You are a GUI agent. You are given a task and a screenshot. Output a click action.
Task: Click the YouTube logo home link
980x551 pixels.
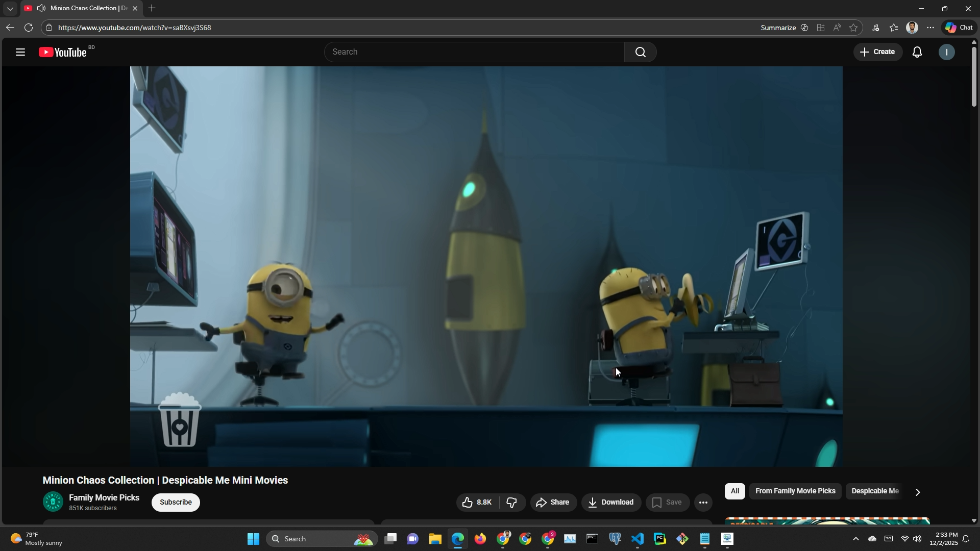63,52
